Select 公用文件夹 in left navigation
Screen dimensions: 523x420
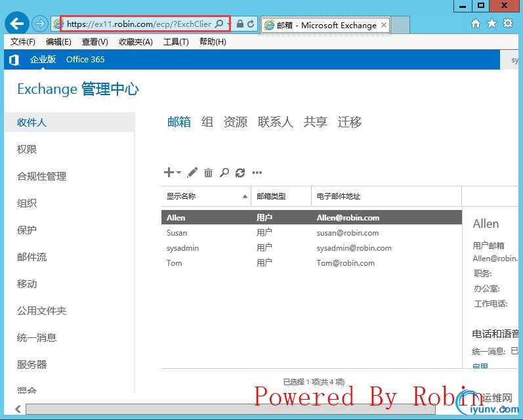point(42,310)
